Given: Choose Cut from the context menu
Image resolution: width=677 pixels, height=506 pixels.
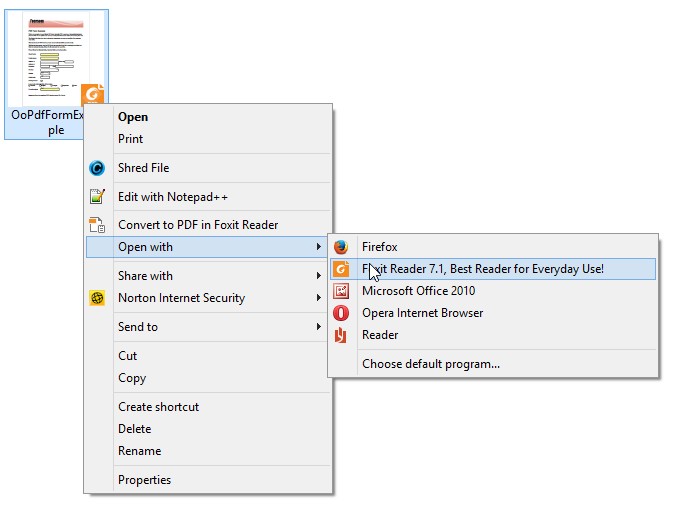Looking at the screenshot, I should pyautogui.click(x=209, y=356).
